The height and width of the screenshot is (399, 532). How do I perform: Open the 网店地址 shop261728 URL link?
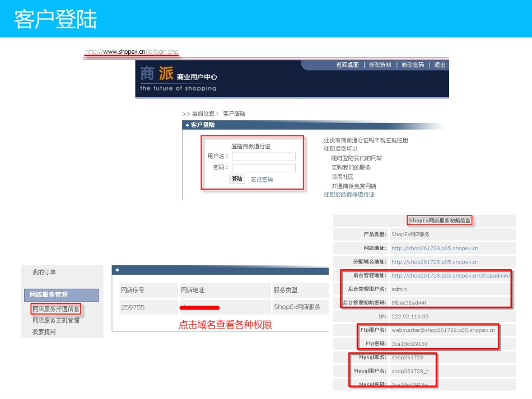coord(435,248)
